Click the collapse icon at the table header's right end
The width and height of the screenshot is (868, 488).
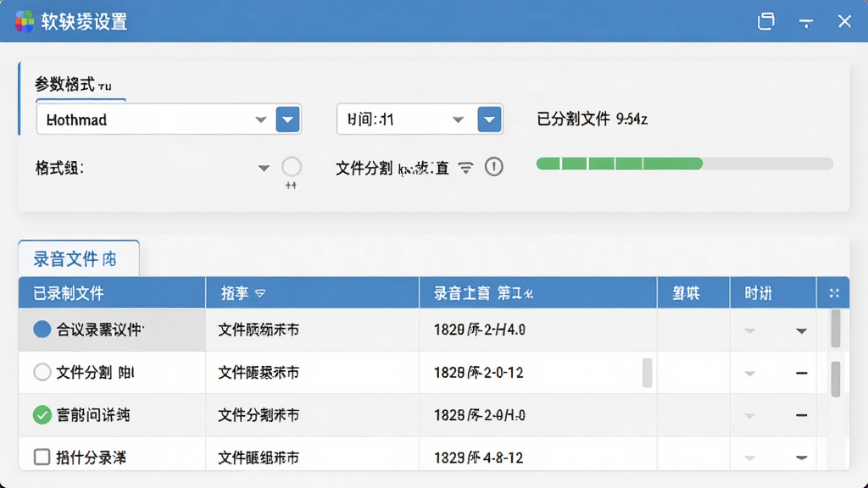tap(834, 293)
